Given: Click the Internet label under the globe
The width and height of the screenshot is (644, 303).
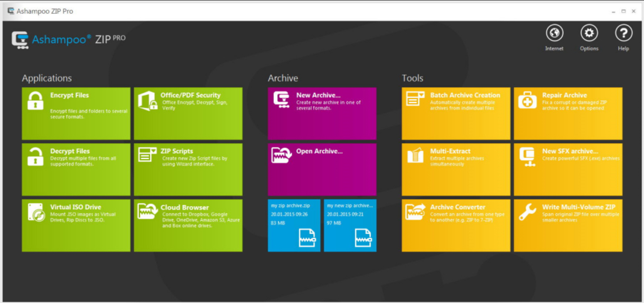Looking at the screenshot, I should (554, 49).
